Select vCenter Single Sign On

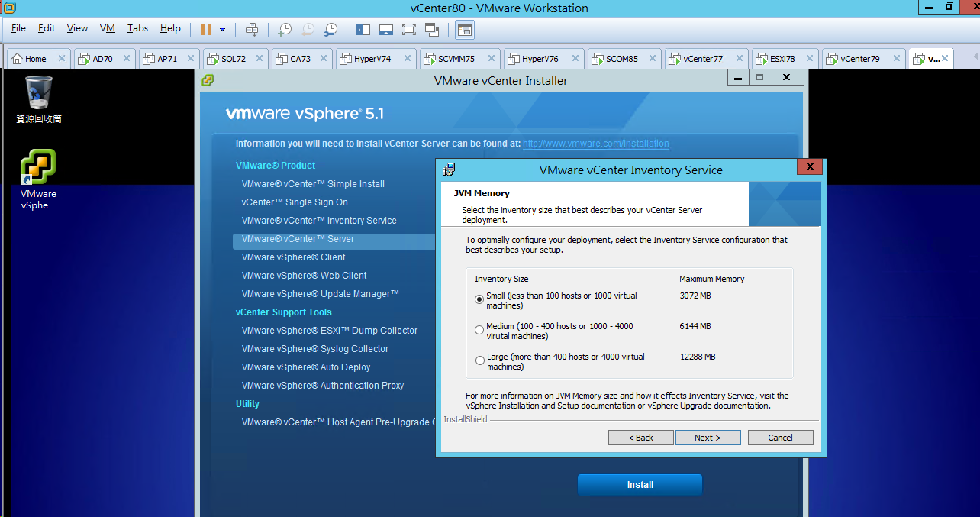point(295,202)
